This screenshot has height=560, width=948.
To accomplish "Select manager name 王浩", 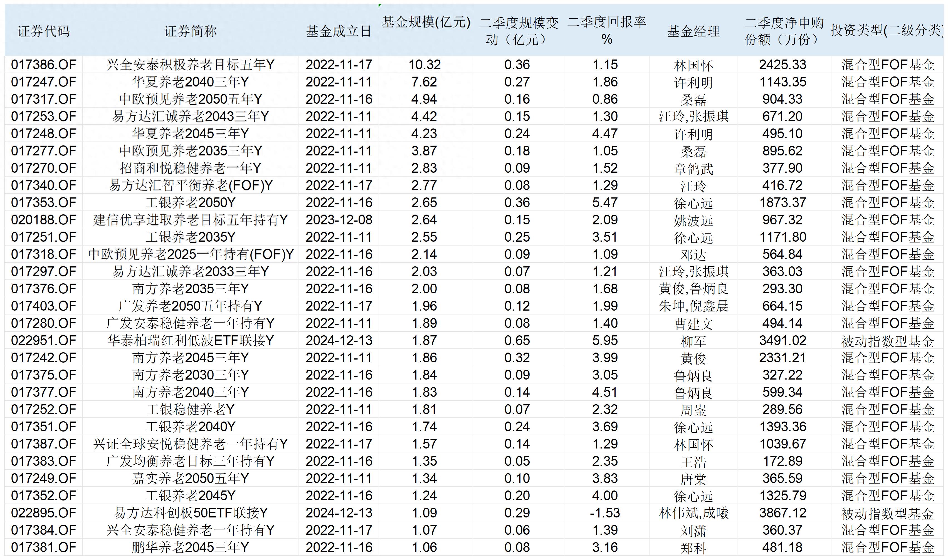I will [693, 462].
